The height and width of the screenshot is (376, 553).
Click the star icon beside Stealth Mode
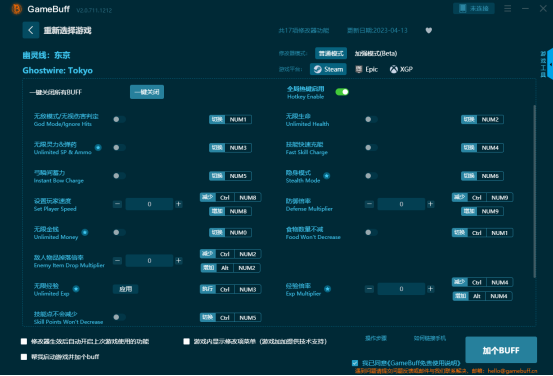pyautogui.click(x=327, y=176)
